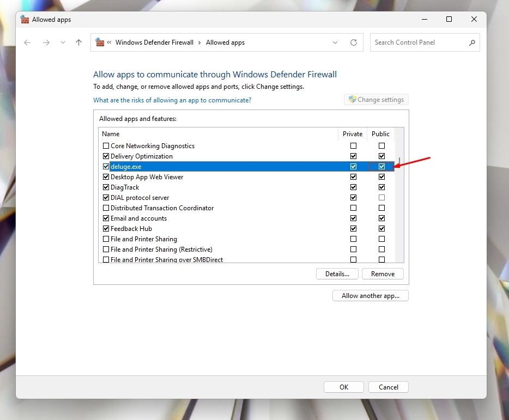The width and height of the screenshot is (509, 420).
Task: Click the back navigation arrow
Action: [x=27, y=42]
